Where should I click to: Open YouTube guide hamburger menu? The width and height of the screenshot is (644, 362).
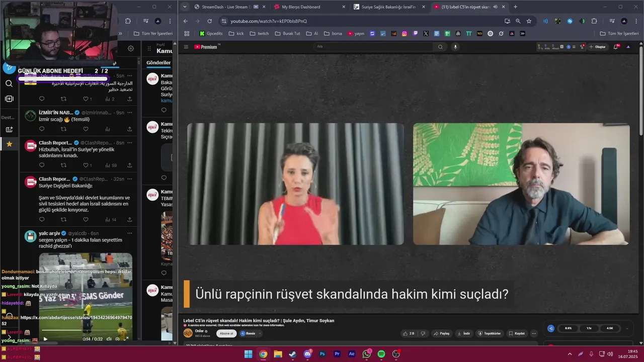[x=186, y=47]
